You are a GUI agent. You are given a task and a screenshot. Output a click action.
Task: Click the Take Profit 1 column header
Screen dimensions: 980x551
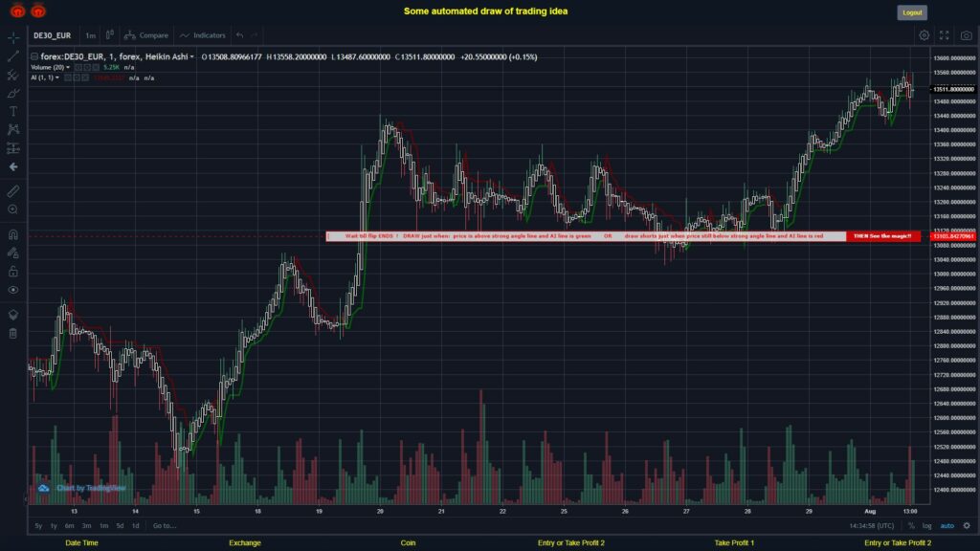click(734, 543)
